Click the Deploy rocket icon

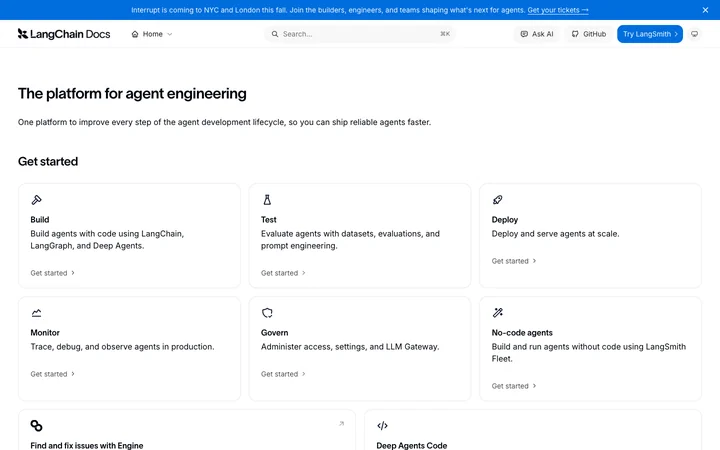497,200
